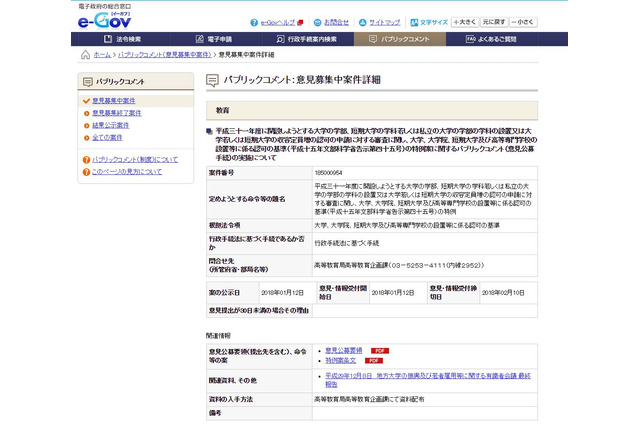Click the orange bullet icon beside 意見募集終了案件
Screen dimensions: 640x426
(87, 113)
